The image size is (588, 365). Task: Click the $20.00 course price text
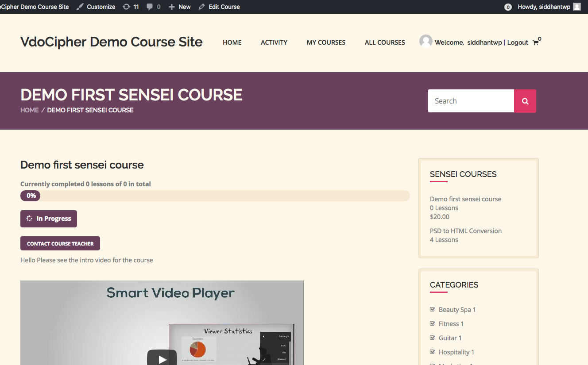click(440, 217)
